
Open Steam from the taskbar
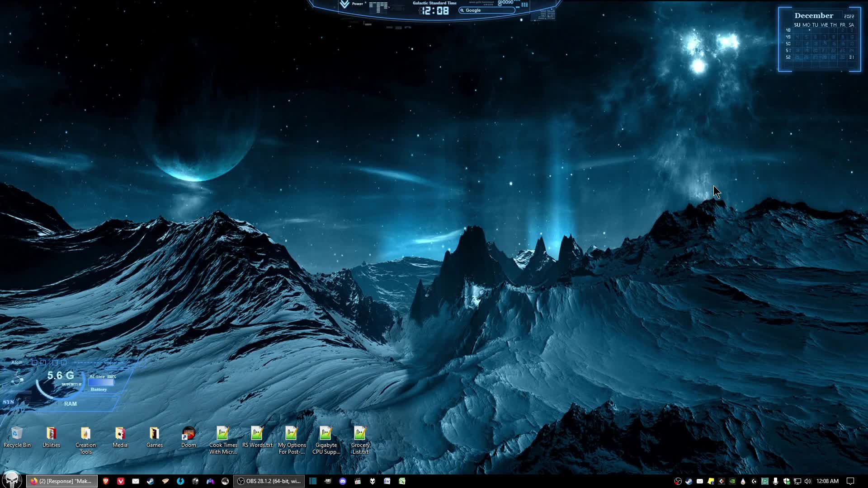[151, 481]
